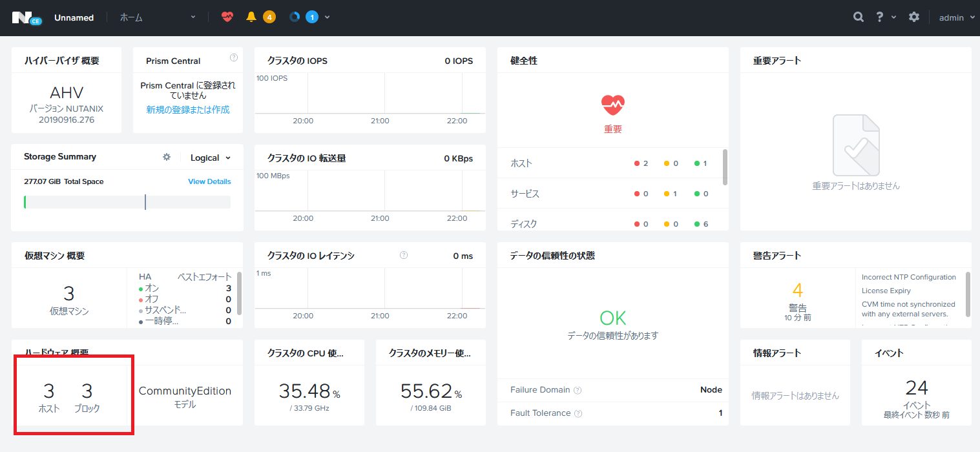980x452 pixels.
Task: Click the search magnifier icon
Action: 858,17
